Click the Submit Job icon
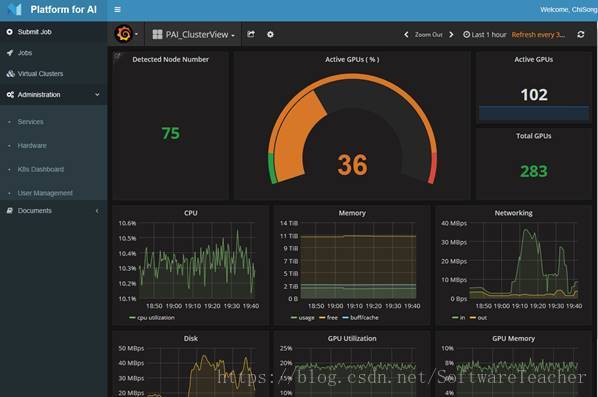 pyautogui.click(x=10, y=32)
